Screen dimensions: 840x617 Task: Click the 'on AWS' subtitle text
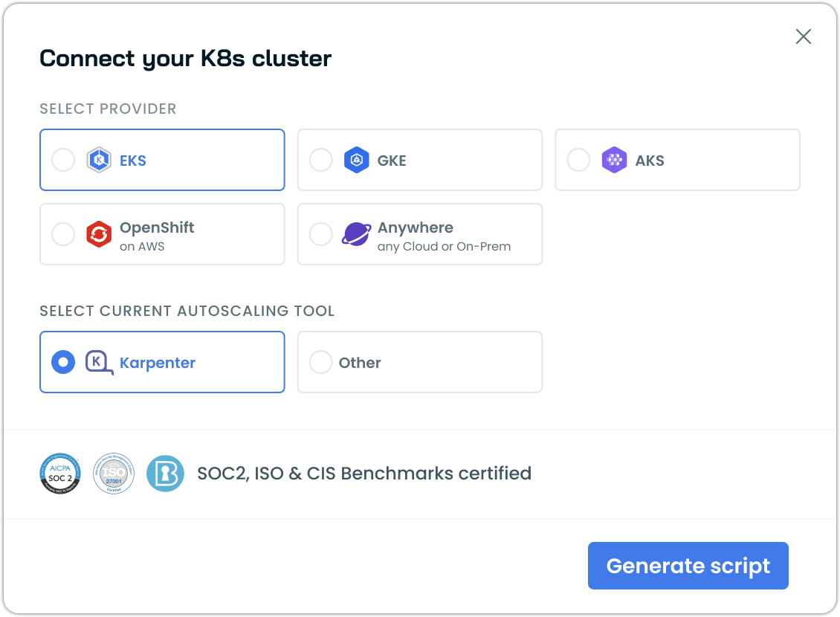(x=142, y=246)
